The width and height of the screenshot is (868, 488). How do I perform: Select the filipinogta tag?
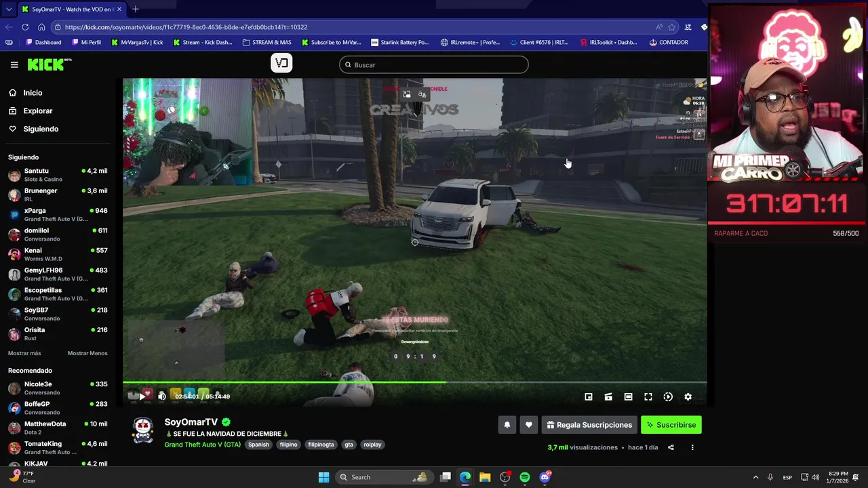(321, 445)
